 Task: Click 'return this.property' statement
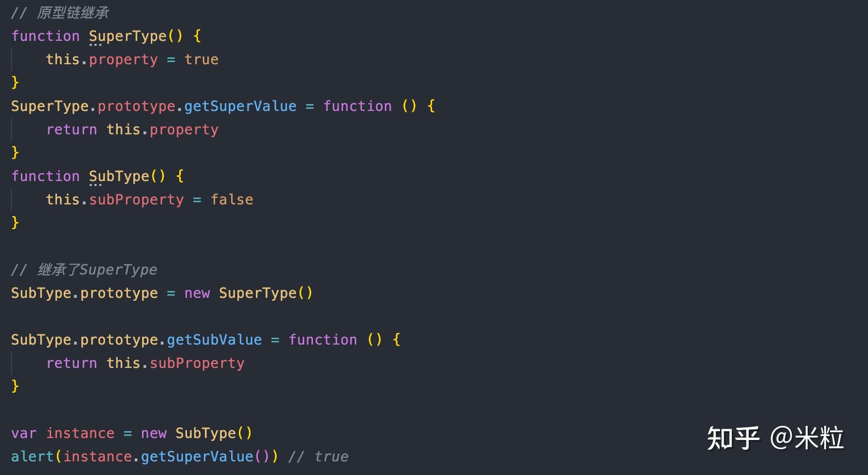tap(132, 130)
